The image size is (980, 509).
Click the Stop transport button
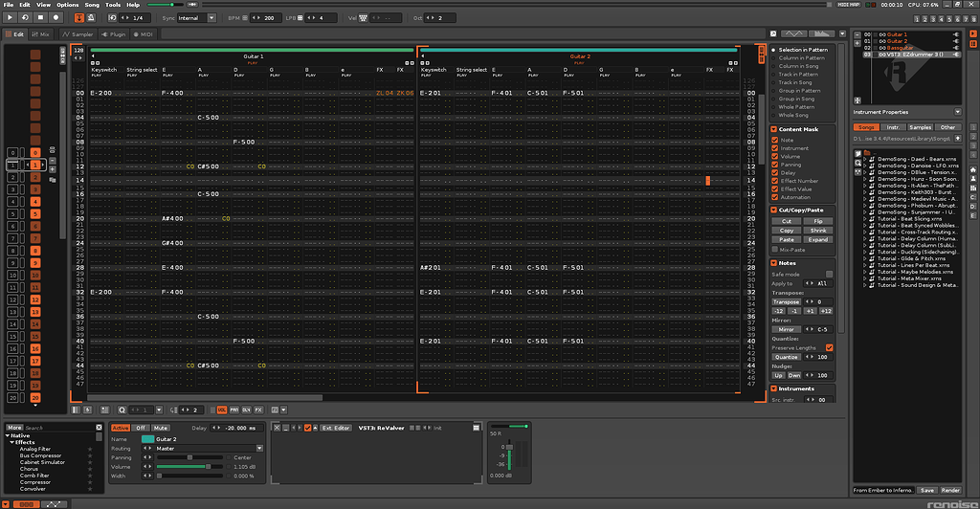click(40, 18)
